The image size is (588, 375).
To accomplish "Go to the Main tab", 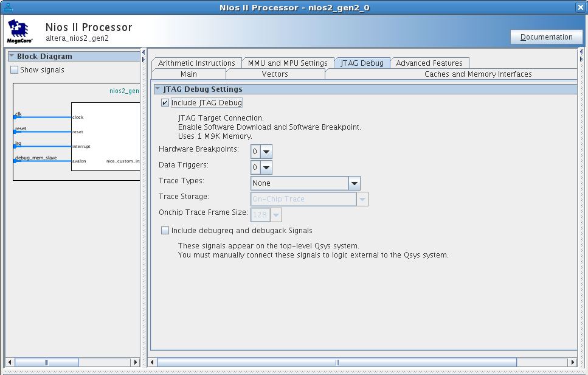I will coord(189,74).
